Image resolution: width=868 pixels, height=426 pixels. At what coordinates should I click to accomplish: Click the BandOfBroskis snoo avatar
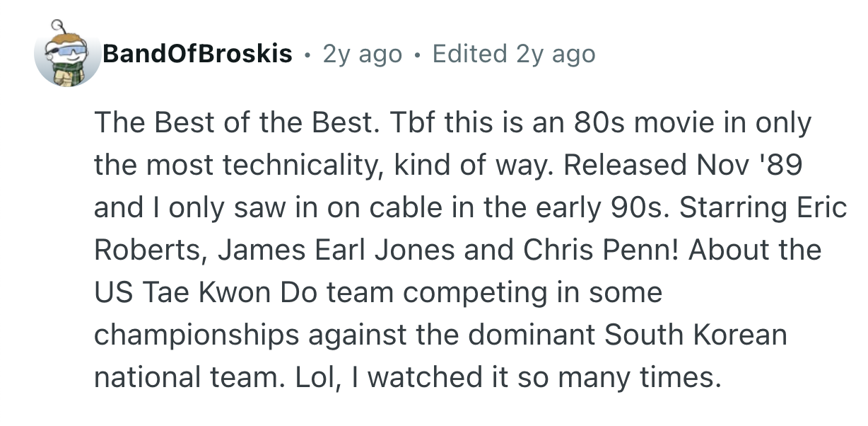pyautogui.click(x=68, y=54)
